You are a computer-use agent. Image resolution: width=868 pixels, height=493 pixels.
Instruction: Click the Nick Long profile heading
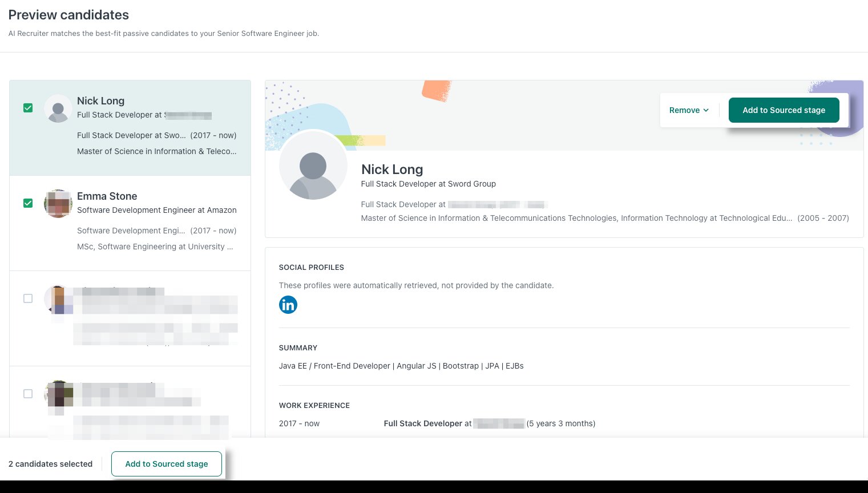tap(392, 169)
